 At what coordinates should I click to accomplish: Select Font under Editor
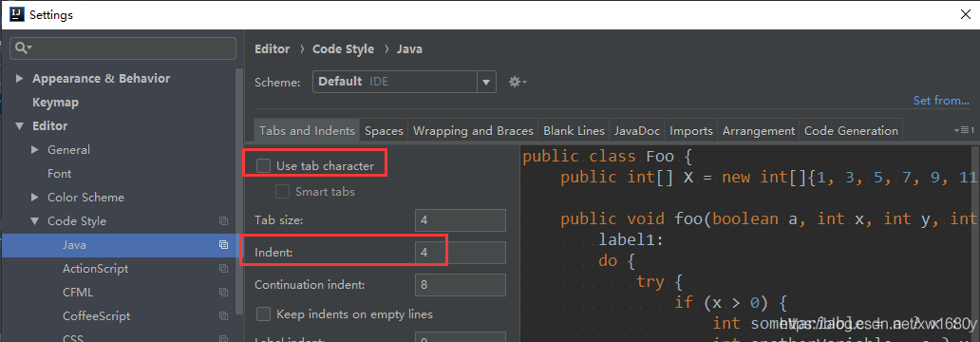(x=60, y=174)
